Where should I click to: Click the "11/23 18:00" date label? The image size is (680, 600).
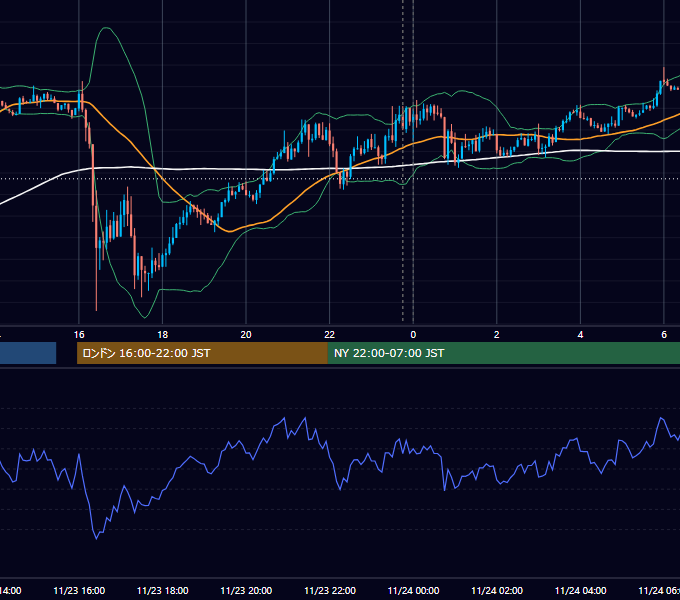(x=163, y=591)
